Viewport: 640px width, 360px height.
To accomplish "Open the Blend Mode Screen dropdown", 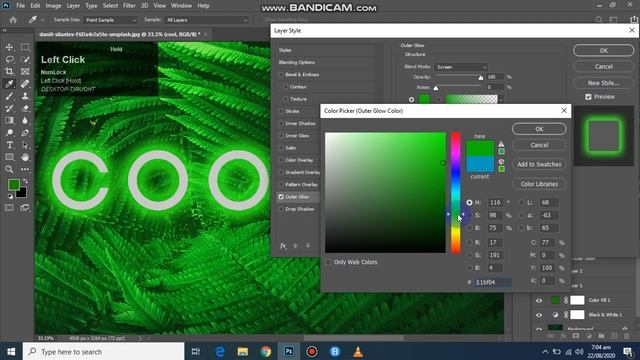I will pyautogui.click(x=461, y=67).
